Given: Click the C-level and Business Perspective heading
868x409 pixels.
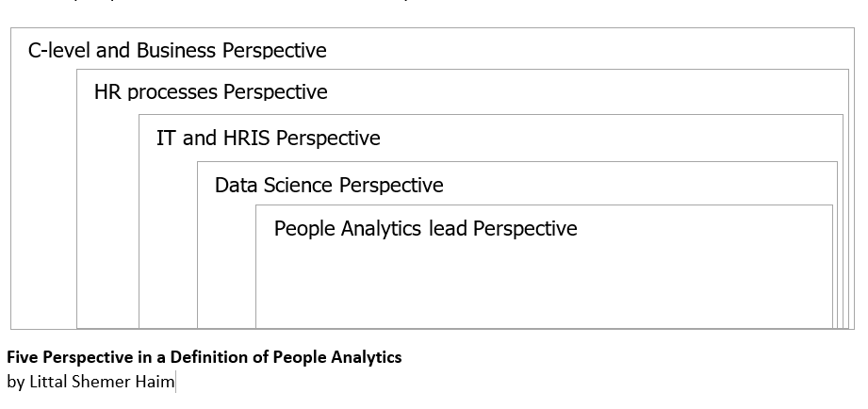Looking at the screenshot, I should click(177, 51).
